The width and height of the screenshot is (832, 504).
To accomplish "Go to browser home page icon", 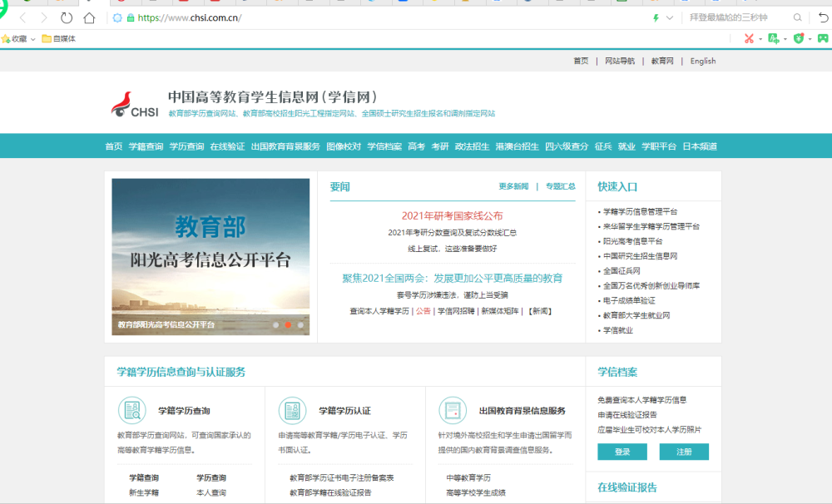I will (x=89, y=18).
